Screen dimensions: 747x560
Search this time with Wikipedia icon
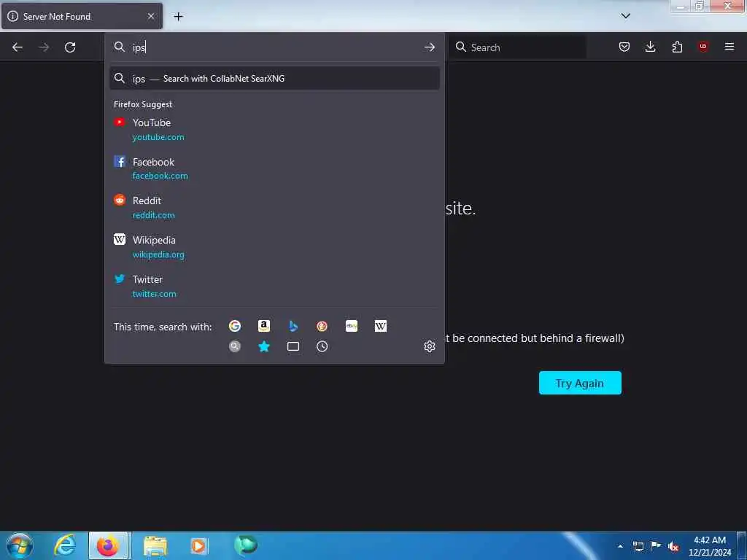(x=381, y=326)
